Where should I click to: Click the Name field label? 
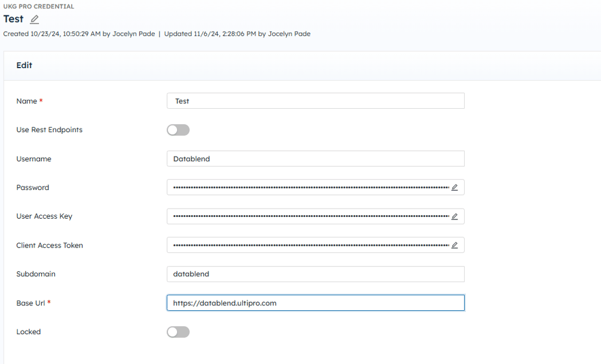coord(26,101)
